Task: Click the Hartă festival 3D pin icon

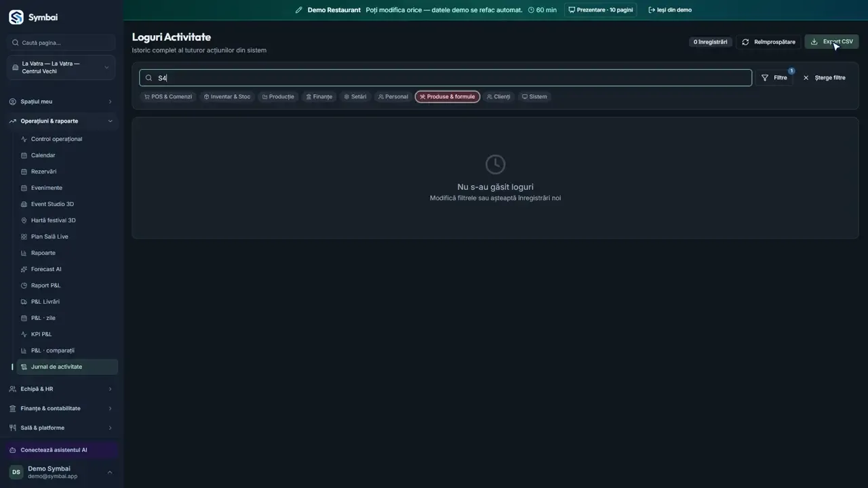Action: click(x=24, y=220)
